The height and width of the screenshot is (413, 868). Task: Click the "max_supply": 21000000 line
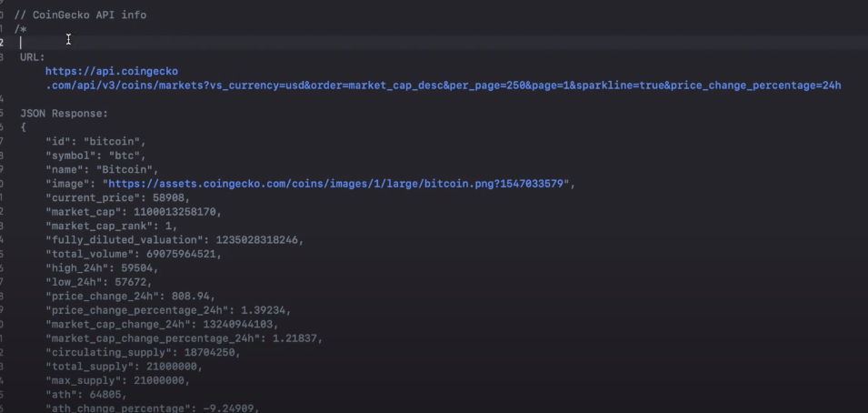click(x=118, y=381)
